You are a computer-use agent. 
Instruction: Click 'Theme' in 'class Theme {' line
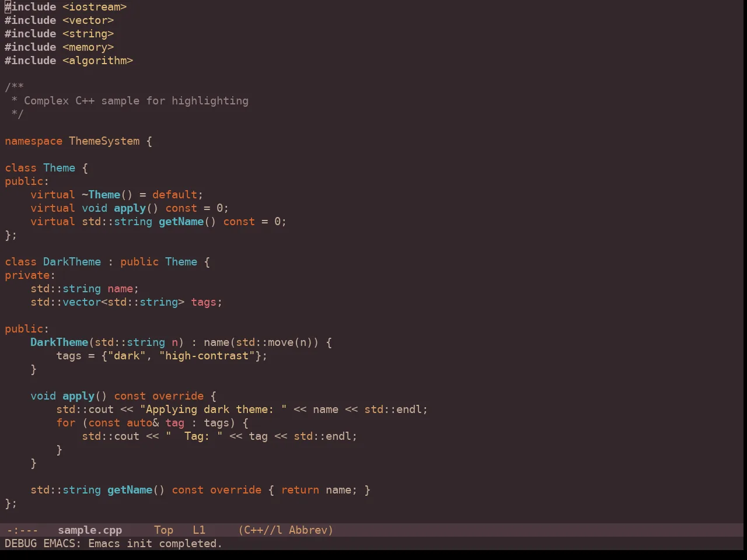click(59, 168)
